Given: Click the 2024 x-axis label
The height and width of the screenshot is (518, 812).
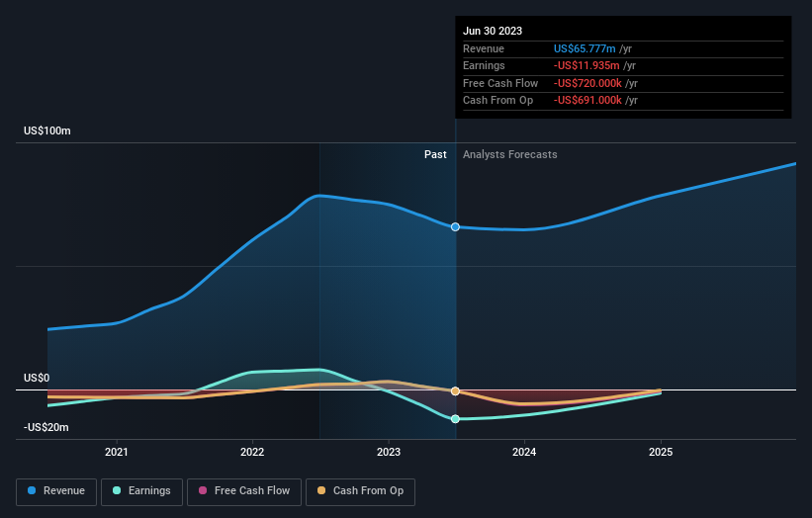Looking at the screenshot, I should (x=524, y=453).
